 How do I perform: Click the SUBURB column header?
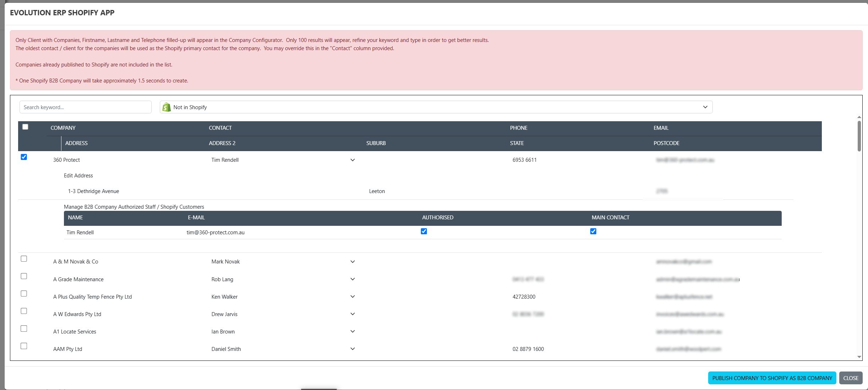point(376,143)
